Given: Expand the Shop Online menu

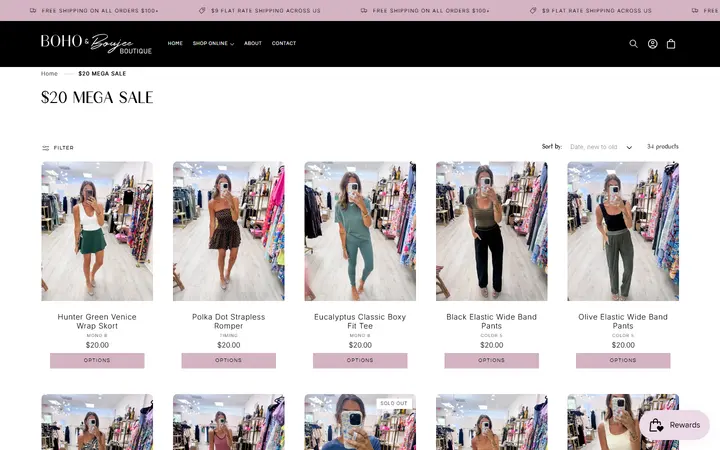Looking at the screenshot, I should coord(213,43).
